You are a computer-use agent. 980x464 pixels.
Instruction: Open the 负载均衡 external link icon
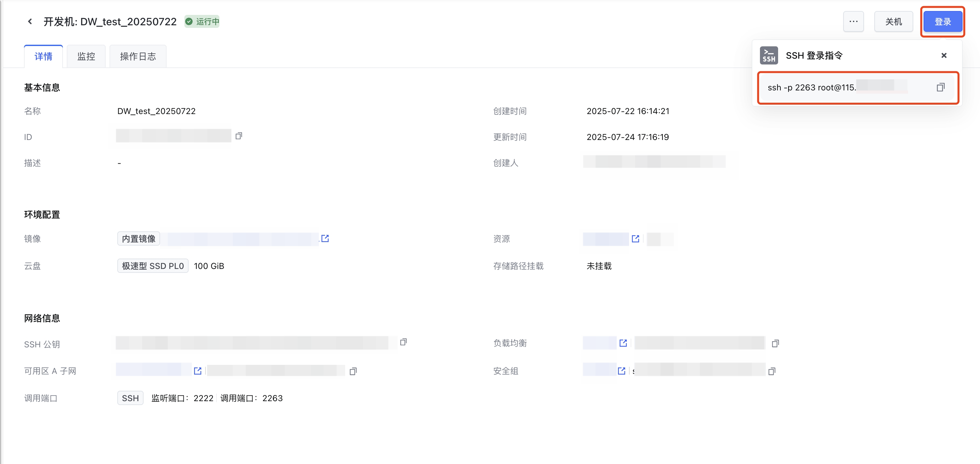click(x=623, y=343)
